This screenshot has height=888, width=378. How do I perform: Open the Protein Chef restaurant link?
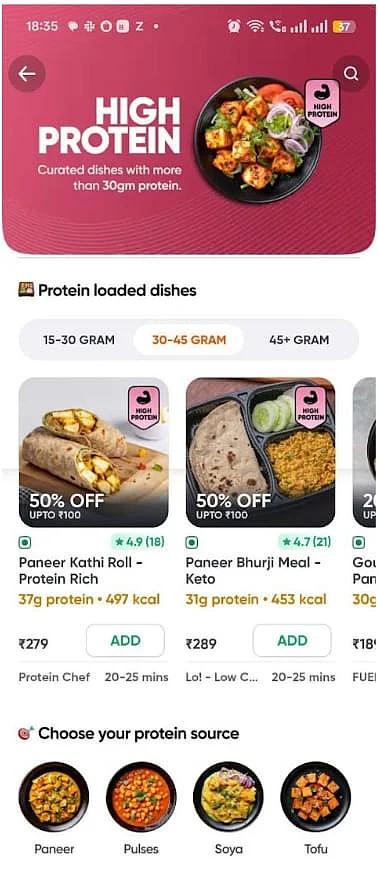point(54,677)
